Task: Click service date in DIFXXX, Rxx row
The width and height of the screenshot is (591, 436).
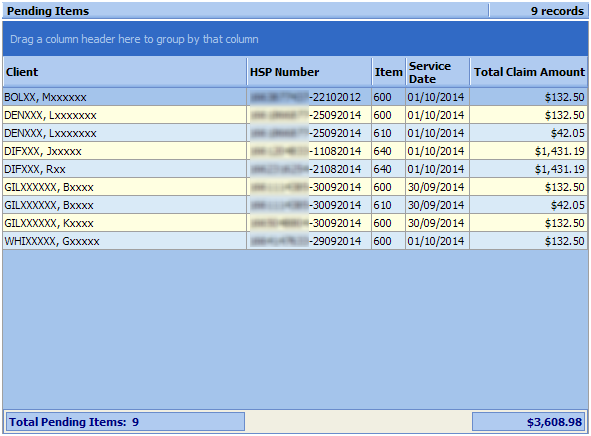Action: (x=438, y=169)
